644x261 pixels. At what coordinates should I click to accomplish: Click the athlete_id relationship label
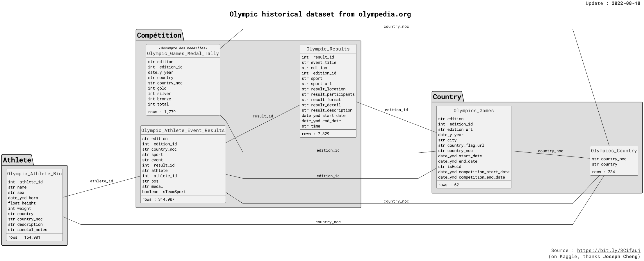click(x=101, y=181)
